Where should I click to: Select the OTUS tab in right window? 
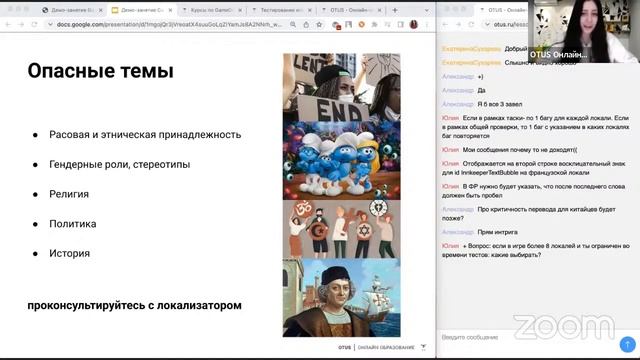[x=503, y=10]
